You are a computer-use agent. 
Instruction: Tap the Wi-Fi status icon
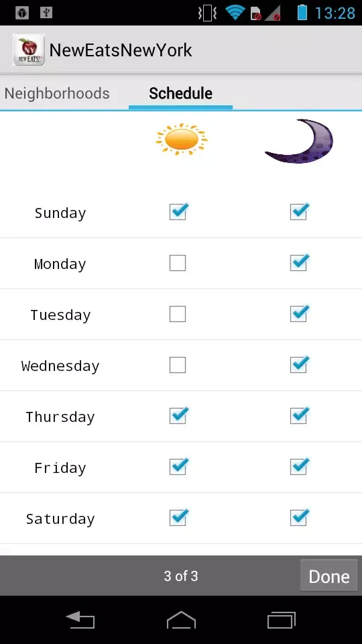click(x=235, y=13)
